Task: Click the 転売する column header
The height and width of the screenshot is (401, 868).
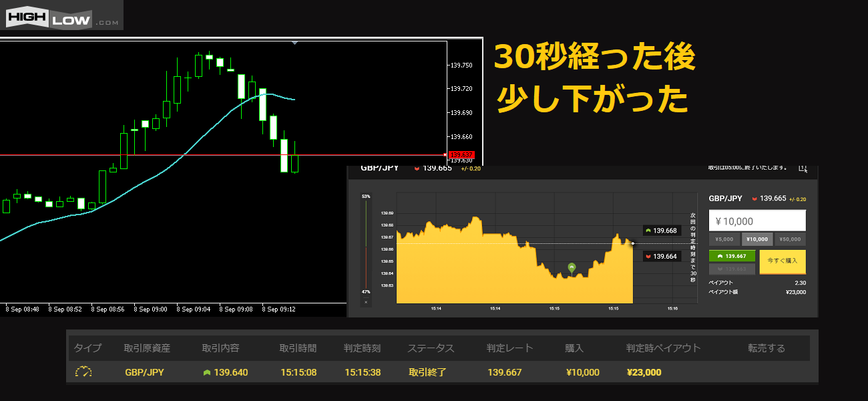Action: 767,348
